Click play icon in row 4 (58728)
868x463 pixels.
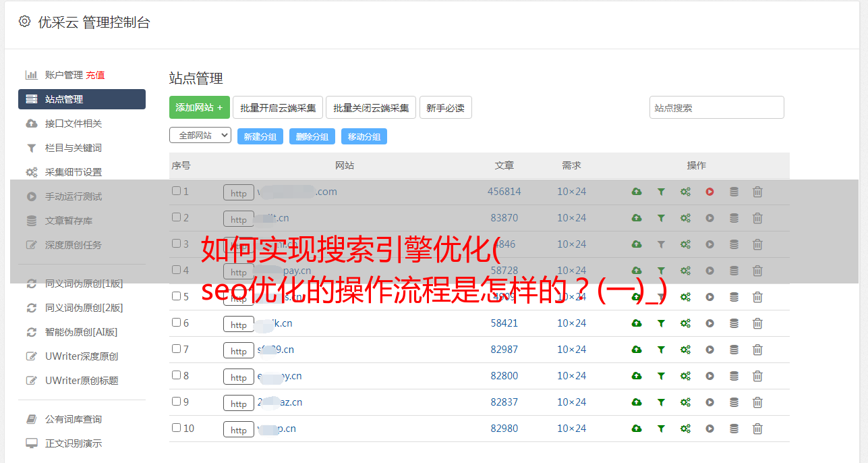tap(710, 271)
